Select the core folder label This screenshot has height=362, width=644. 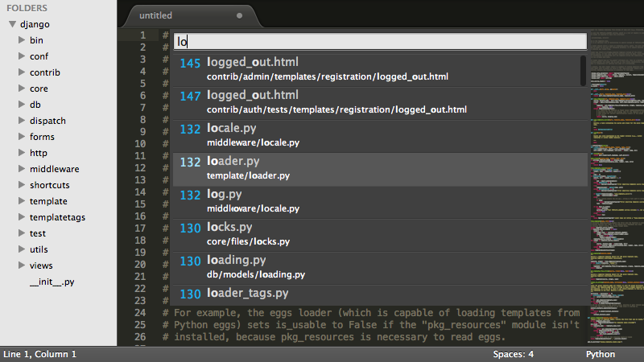coord(39,88)
